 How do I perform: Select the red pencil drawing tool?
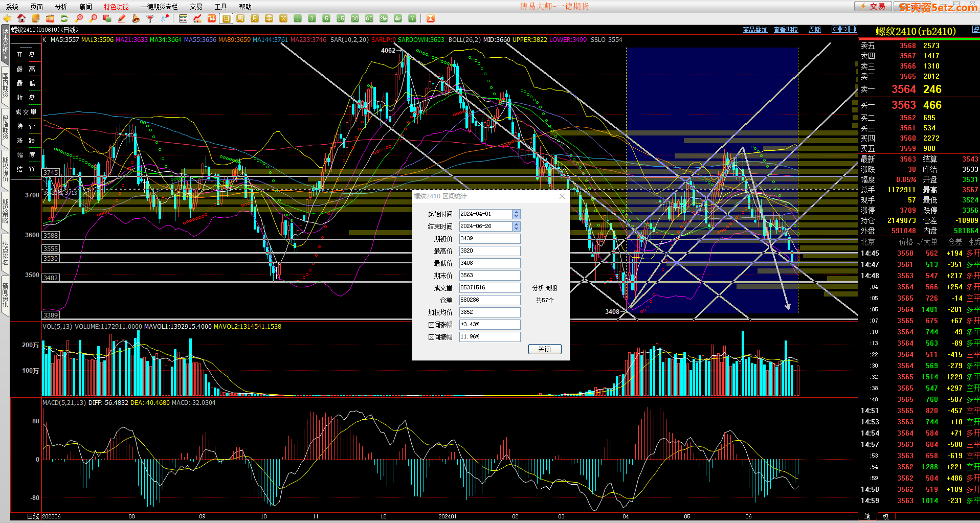(122, 18)
